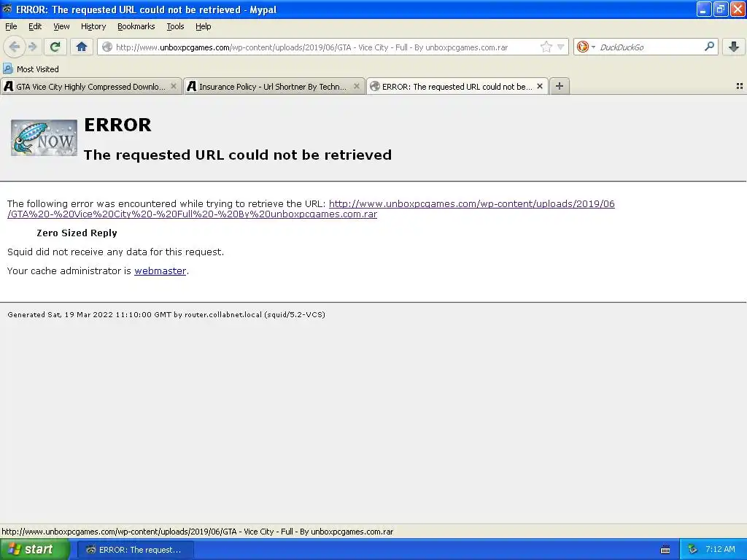Open the Help menu
747x560 pixels.
[204, 26]
